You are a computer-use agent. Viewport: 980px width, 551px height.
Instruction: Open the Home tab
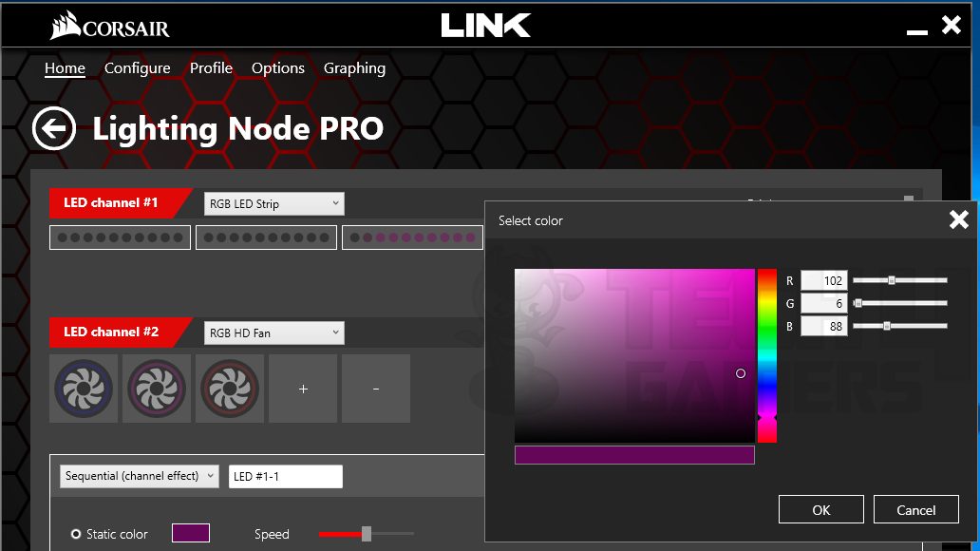coord(65,68)
